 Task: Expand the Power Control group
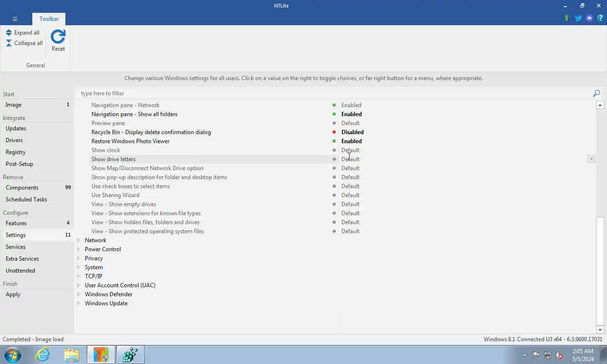tap(79, 249)
